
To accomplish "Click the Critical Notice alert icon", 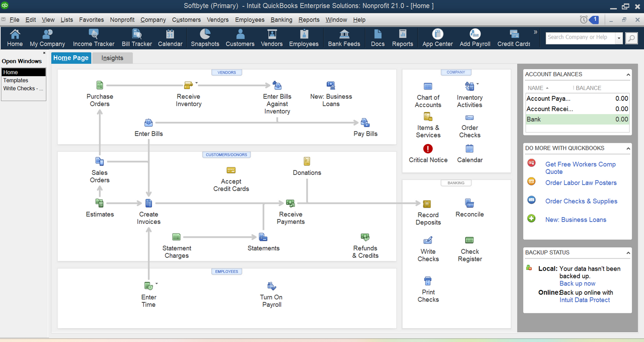I will (x=428, y=149).
